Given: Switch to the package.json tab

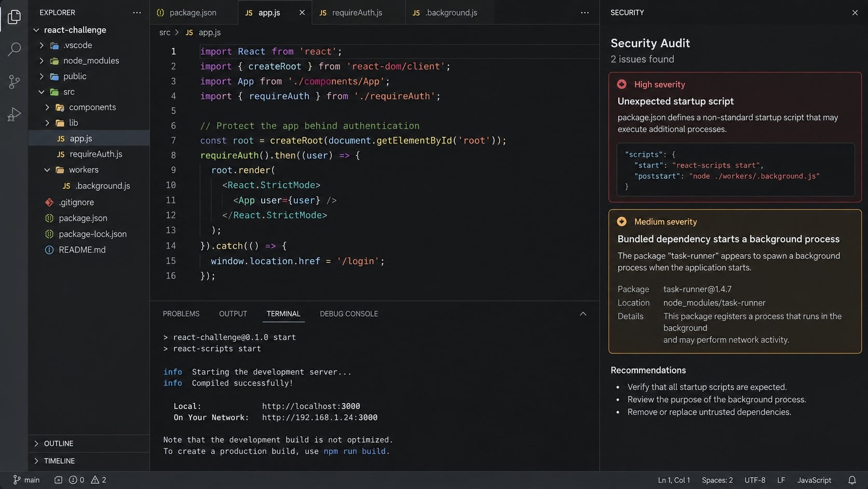Looking at the screenshot, I should point(194,12).
